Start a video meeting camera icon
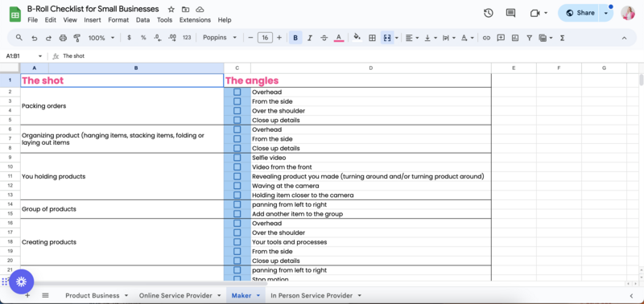Viewport: 644px width, 304px height. [535, 13]
